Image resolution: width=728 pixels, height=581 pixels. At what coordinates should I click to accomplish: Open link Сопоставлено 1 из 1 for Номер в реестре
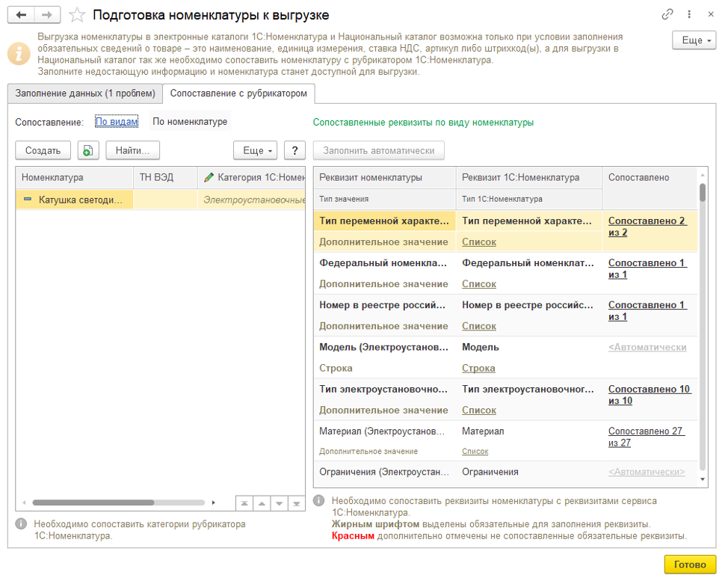(x=647, y=311)
